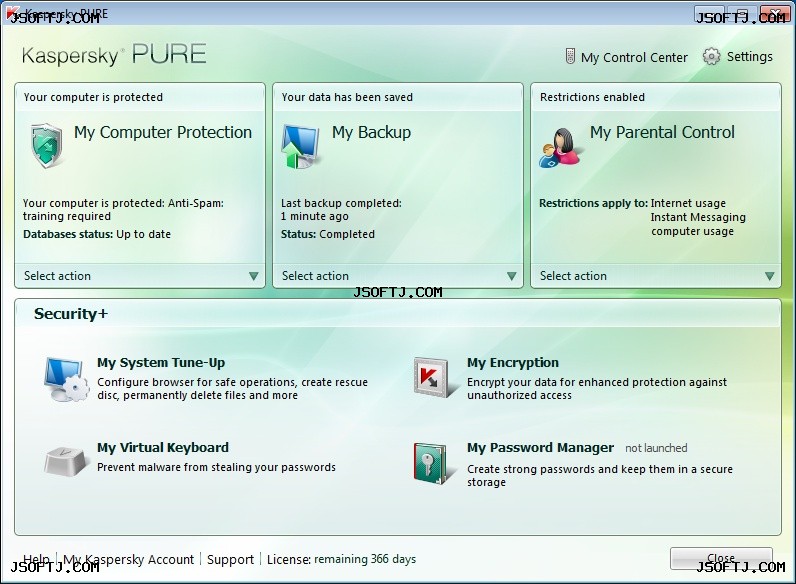Launch My Virtual Keyboard title
Image resolution: width=796 pixels, height=584 pixels.
163,447
